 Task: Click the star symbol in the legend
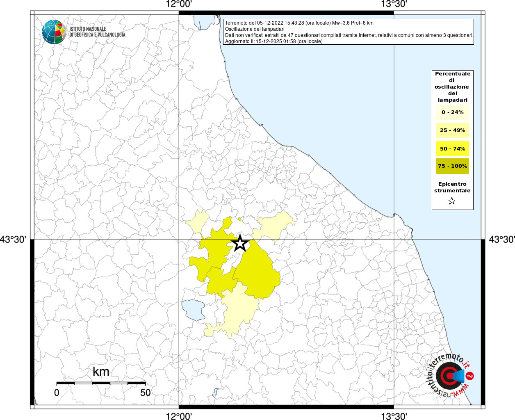(452, 201)
